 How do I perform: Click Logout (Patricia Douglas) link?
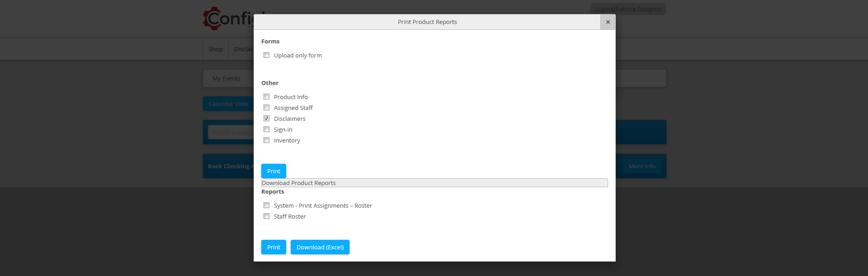point(628,9)
